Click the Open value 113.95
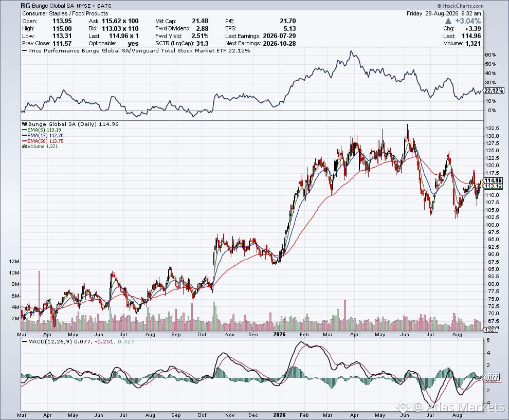The width and height of the screenshot is (509, 420). click(x=62, y=21)
